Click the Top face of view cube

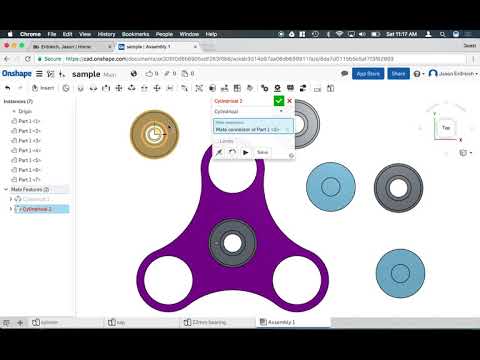coord(446,128)
